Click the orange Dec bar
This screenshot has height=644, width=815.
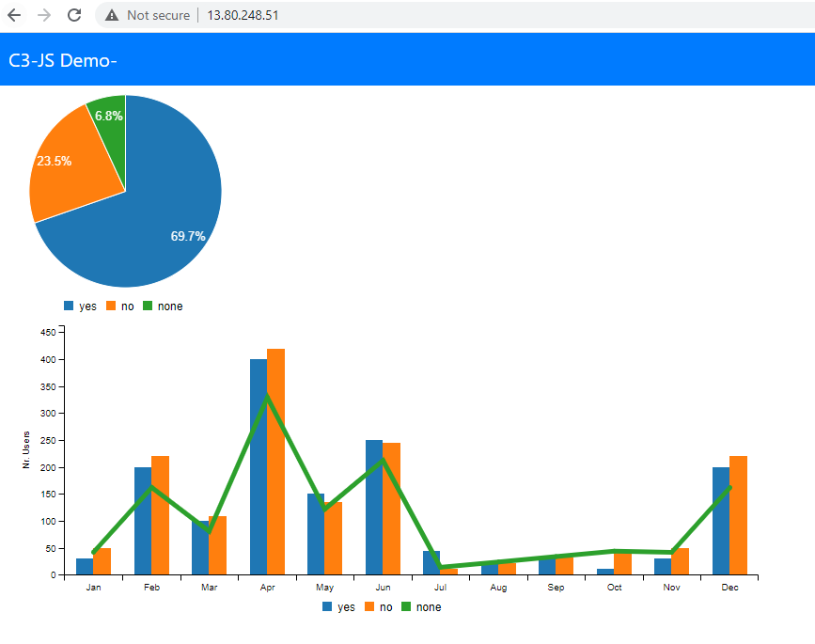739,515
